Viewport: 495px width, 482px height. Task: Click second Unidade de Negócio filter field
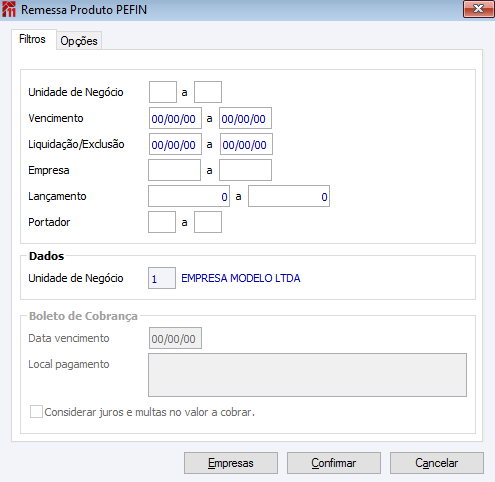[x=208, y=92]
